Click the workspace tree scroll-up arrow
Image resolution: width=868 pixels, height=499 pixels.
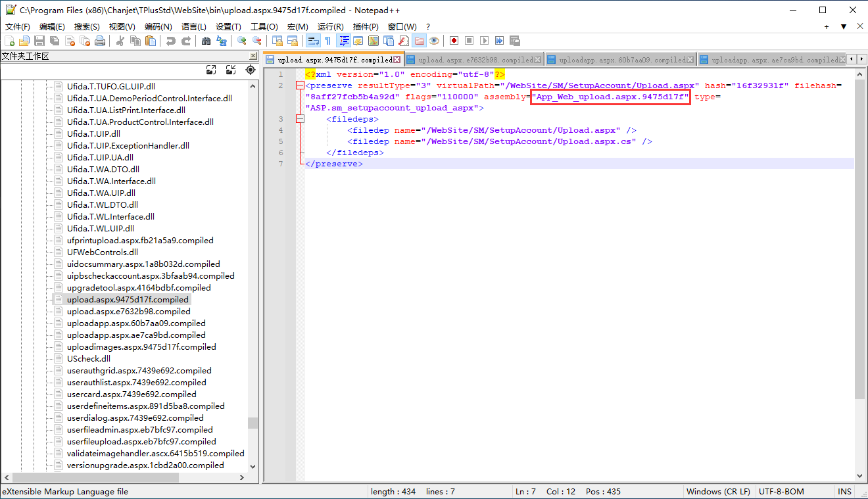(x=253, y=85)
